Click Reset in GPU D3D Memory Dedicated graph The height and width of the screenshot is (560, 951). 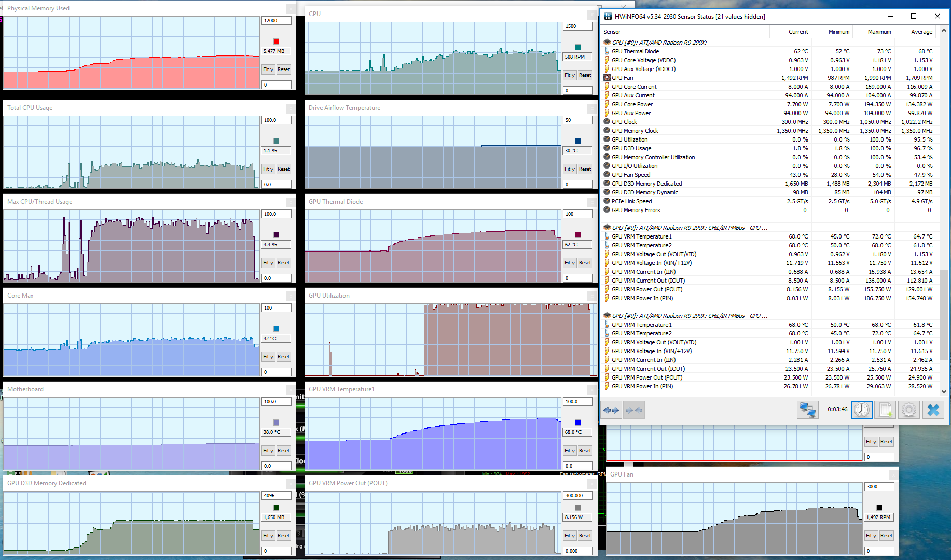(x=284, y=536)
